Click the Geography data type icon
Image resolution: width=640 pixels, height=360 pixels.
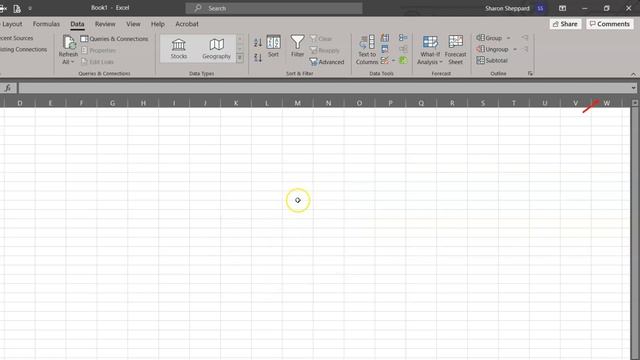[216, 49]
